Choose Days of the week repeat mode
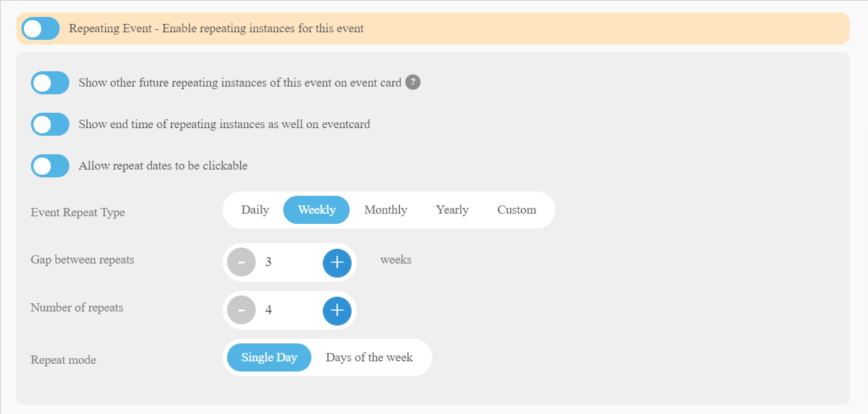Screen dimensions: 868x414 369,358
